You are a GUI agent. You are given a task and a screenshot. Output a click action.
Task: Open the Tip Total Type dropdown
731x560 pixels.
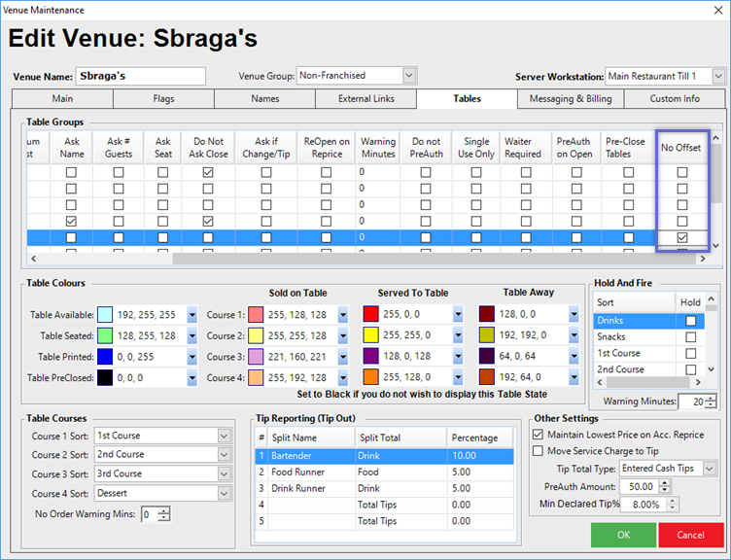pyautogui.click(x=709, y=469)
